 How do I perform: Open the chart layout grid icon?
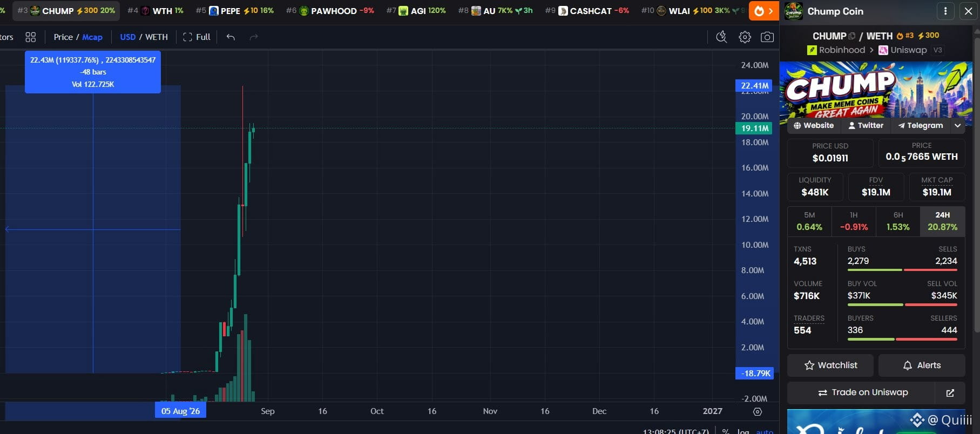pyautogui.click(x=31, y=37)
